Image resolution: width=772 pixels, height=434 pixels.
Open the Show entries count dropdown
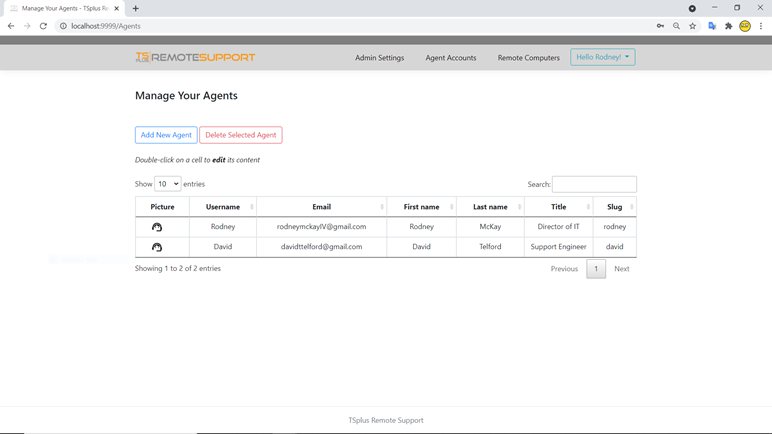tap(167, 184)
